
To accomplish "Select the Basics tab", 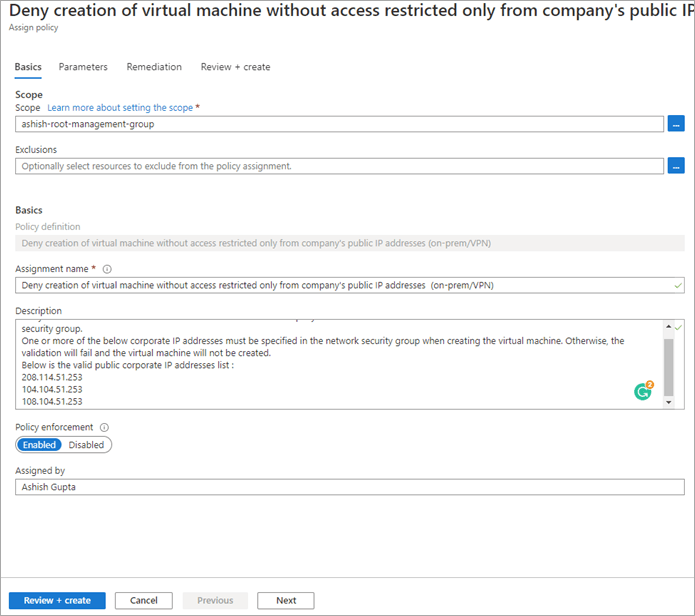I will point(28,67).
